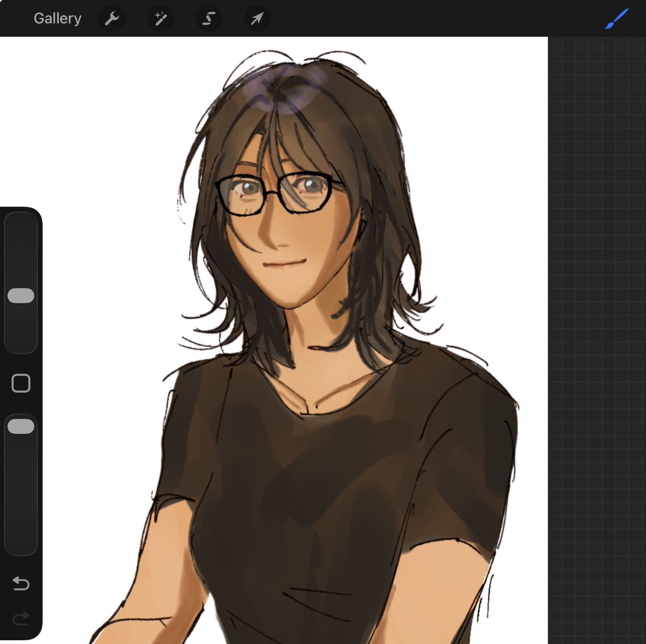Select the blue Brush tool
The width and height of the screenshot is (646, 644).
pos(617,18)
